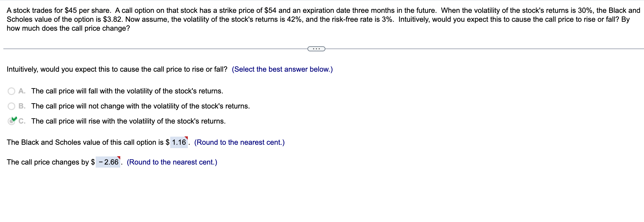Screen dimensions: 644x222
Task: Click the dollar sign before the -2.66 field
Action: [x=92, y=162]
